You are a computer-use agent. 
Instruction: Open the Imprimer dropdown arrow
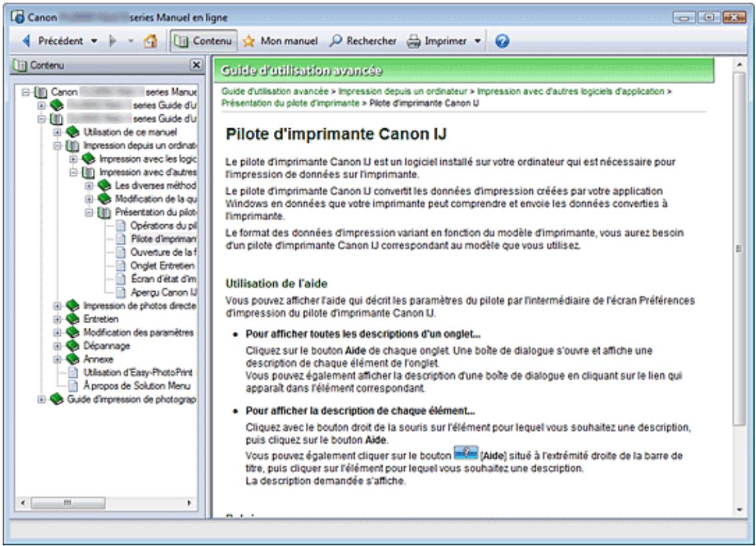(478, 41)
